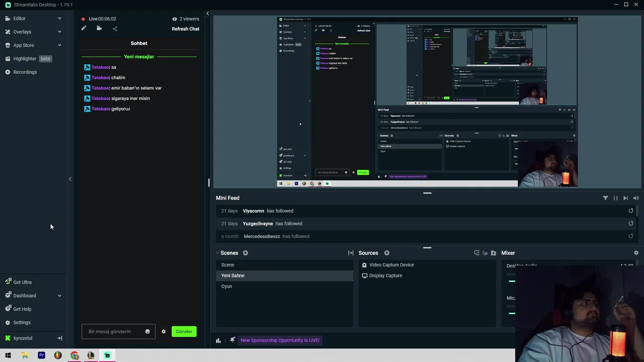Open Premiere Pro from taskbar

pyautogui.click(x=41, y=355)
